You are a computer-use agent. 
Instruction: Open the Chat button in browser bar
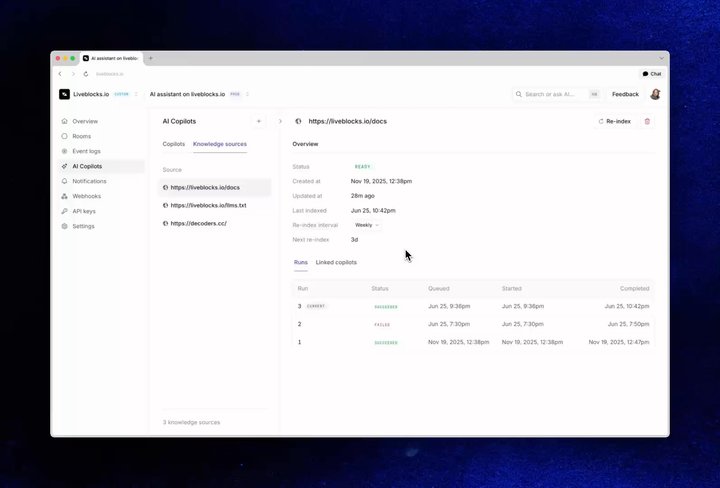(652, 74)
